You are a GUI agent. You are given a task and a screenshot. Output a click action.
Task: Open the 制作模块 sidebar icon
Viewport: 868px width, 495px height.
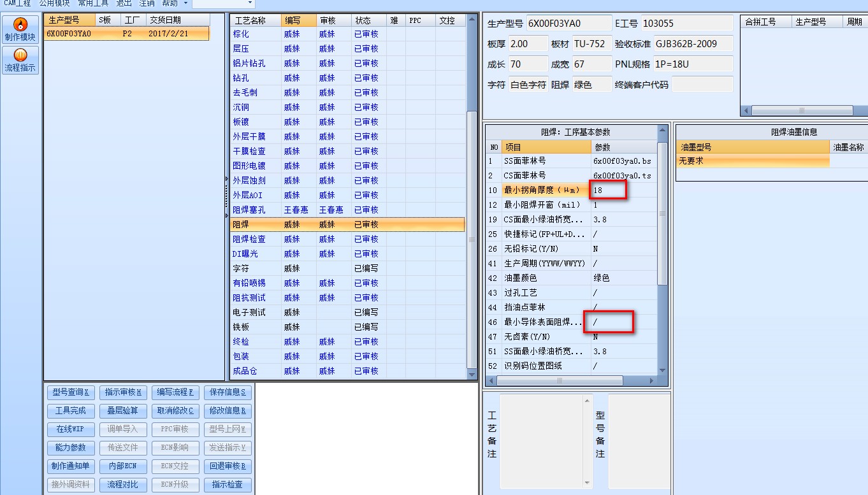[x=20, y=30]
